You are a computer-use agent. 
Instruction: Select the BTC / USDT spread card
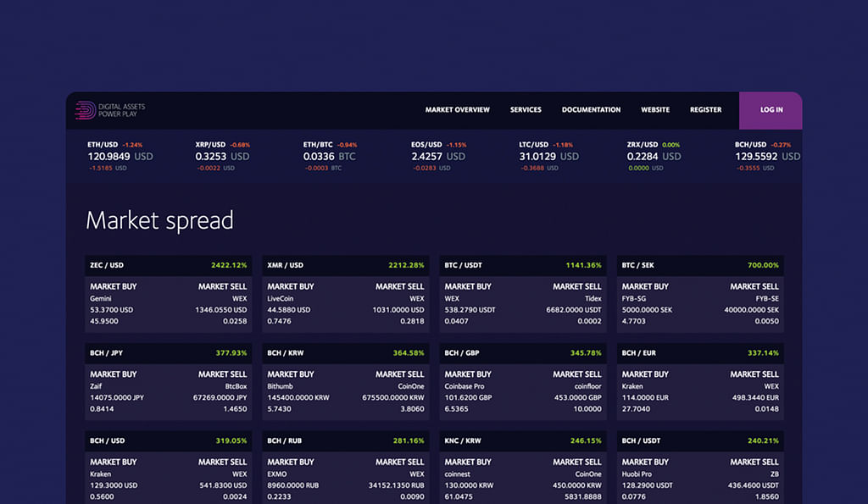[522, 265]
